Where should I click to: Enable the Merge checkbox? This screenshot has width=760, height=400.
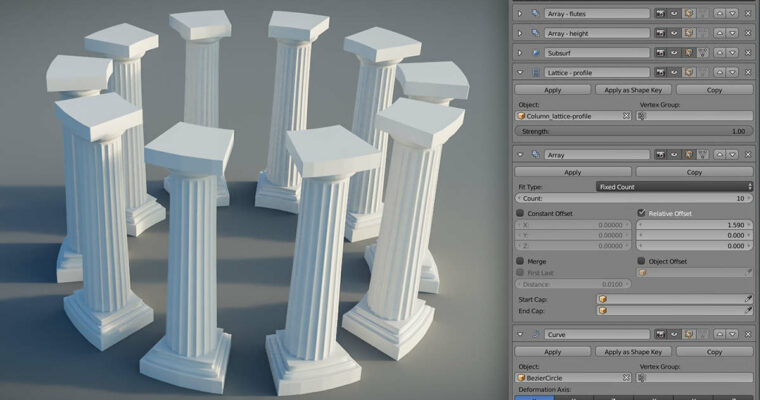click(x=520, y=261)
